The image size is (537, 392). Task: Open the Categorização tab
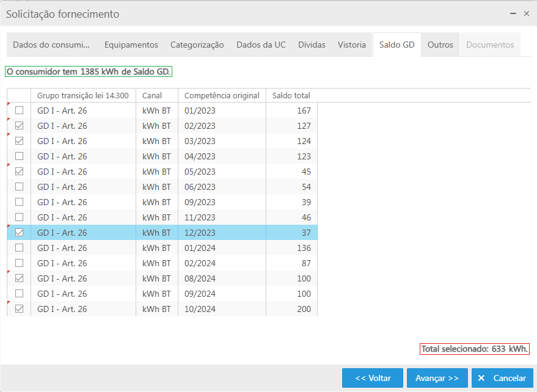click(197, 45)
